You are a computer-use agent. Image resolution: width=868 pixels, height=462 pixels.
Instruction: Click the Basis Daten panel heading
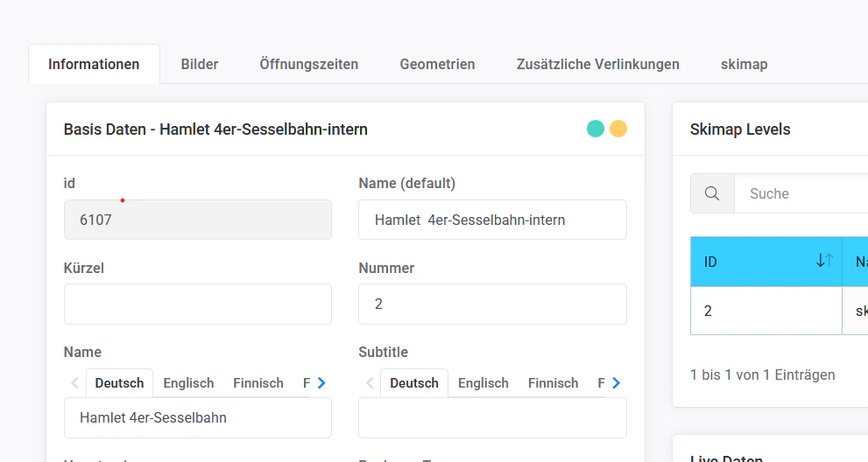point(215,129)
